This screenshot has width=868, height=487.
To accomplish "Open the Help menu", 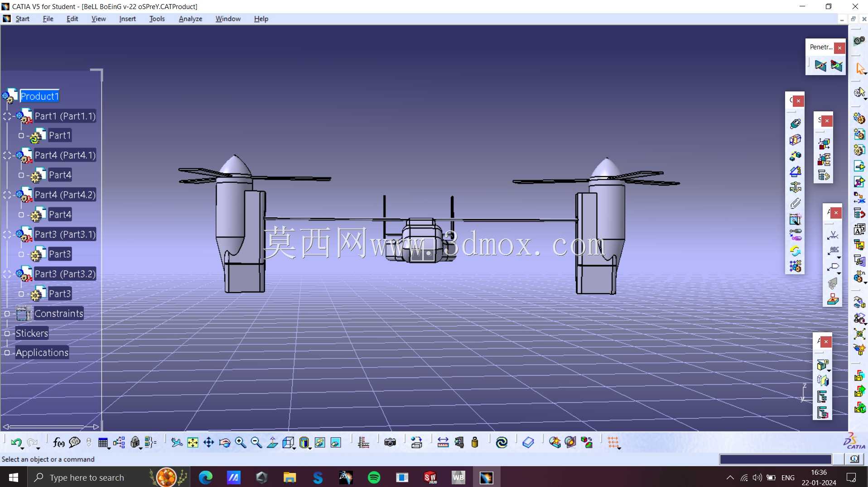I will tap(261, 19).
